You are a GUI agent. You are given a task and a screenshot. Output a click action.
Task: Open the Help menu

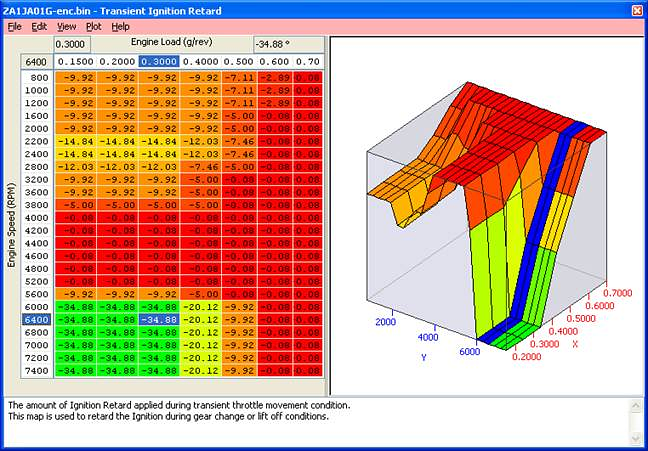120,26
